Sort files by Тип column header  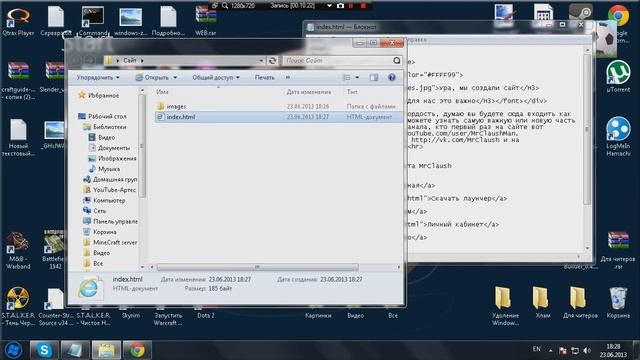coord(352,92)
